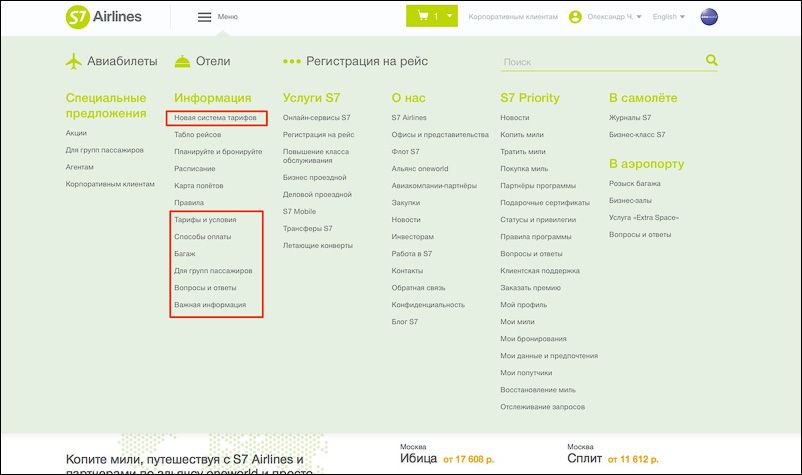Open the Информация heading

click(x=213, y=98)
